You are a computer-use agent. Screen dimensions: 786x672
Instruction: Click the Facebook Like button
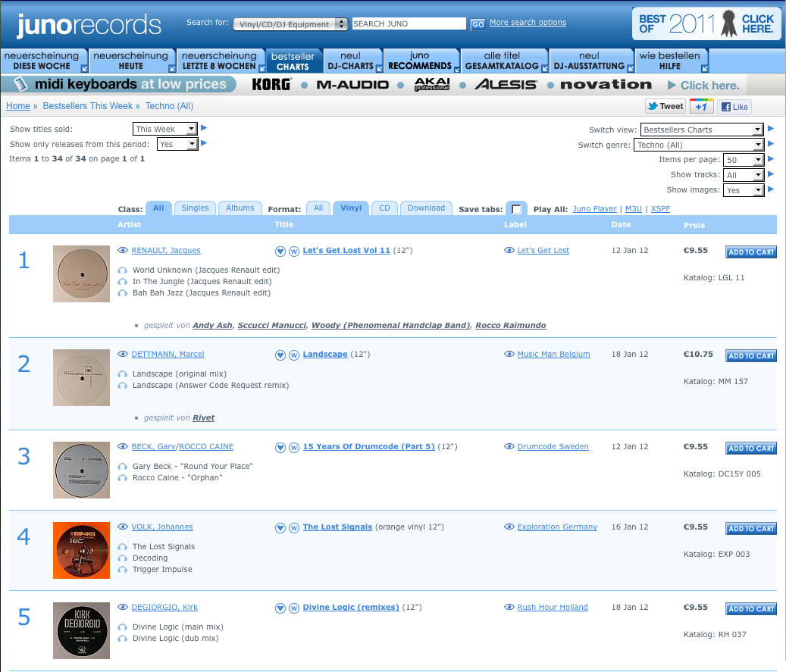(734, 107)
